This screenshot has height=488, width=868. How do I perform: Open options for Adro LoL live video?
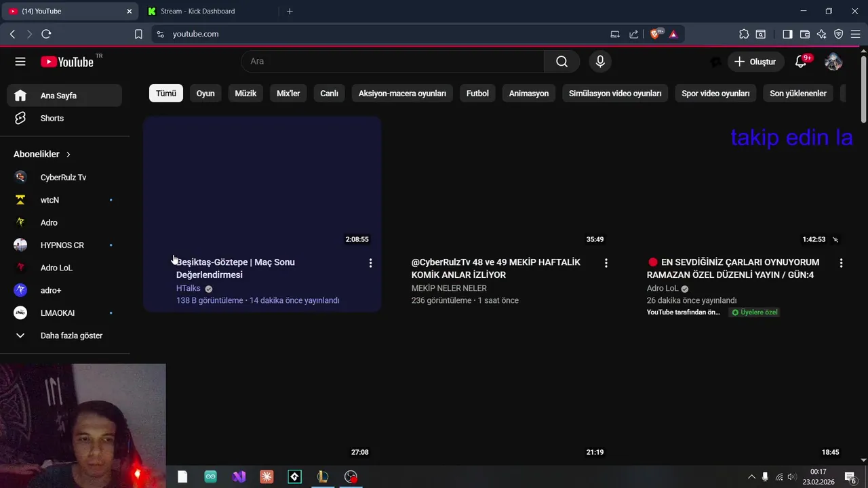(841, 263)
